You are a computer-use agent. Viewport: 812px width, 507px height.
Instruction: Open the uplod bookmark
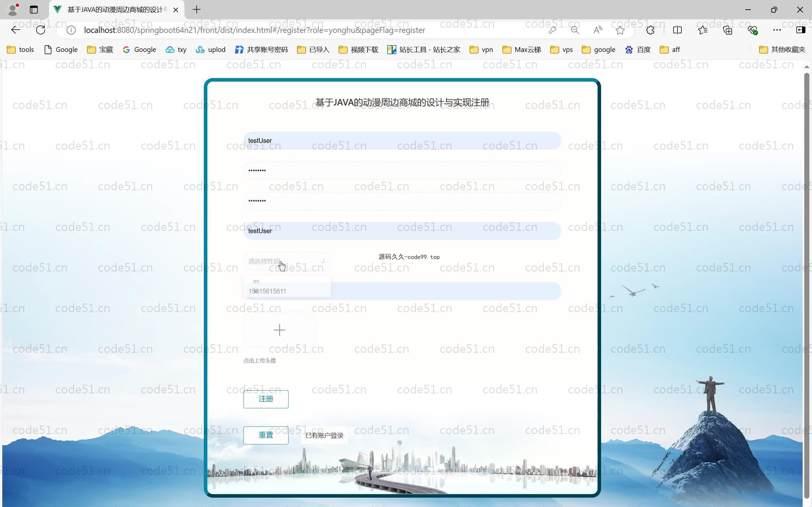pyautogui.click(x=211, y=50)
